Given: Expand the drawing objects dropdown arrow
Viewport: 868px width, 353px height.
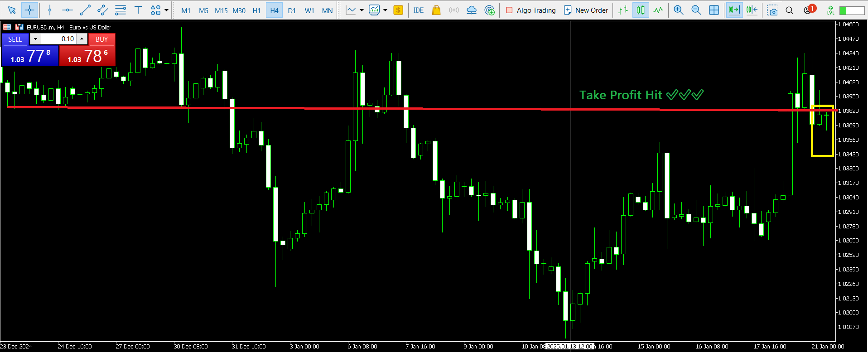Looking at the screenshot, I should click(x=167, y=10).
